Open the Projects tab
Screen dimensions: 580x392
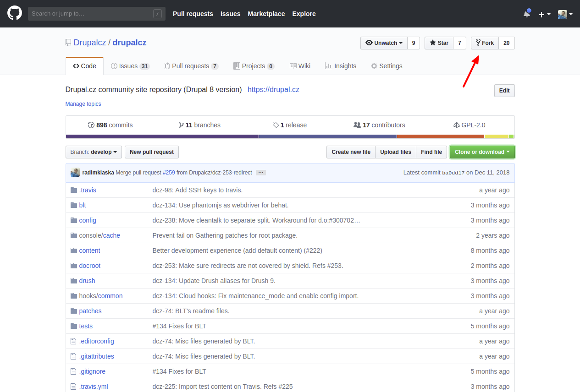point(254,66)
